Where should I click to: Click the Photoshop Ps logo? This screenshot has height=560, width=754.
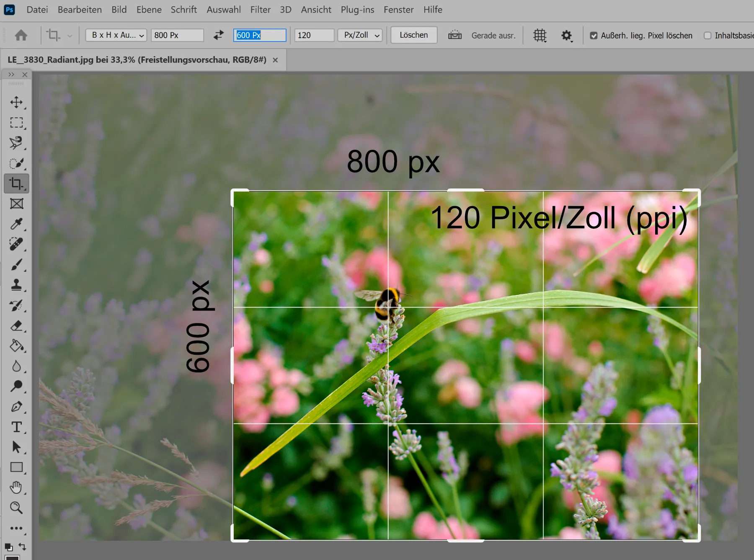[9, 10]
